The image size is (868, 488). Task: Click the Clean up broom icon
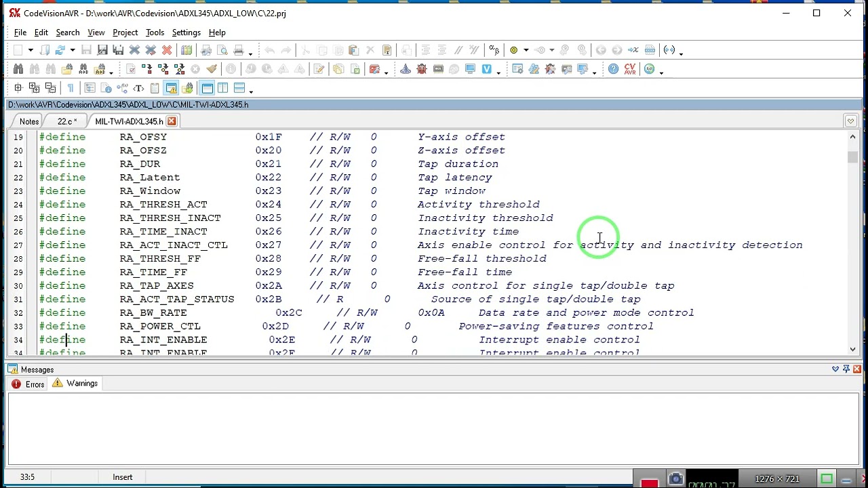[x=212, y=69]
